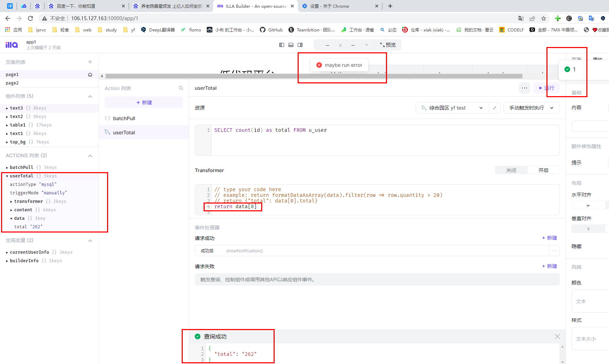Select text3 in the component list
Viewport: 609px width, 364px height.
click(49, 108)
